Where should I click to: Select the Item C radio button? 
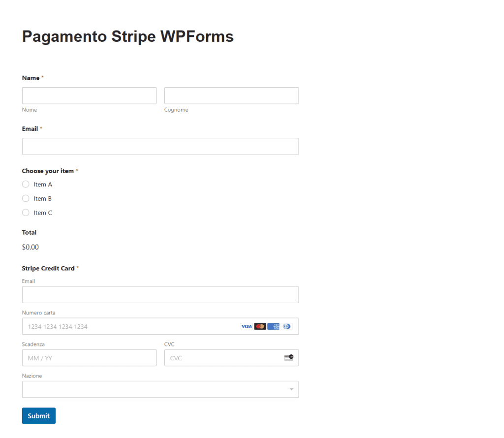pos(26,213)
